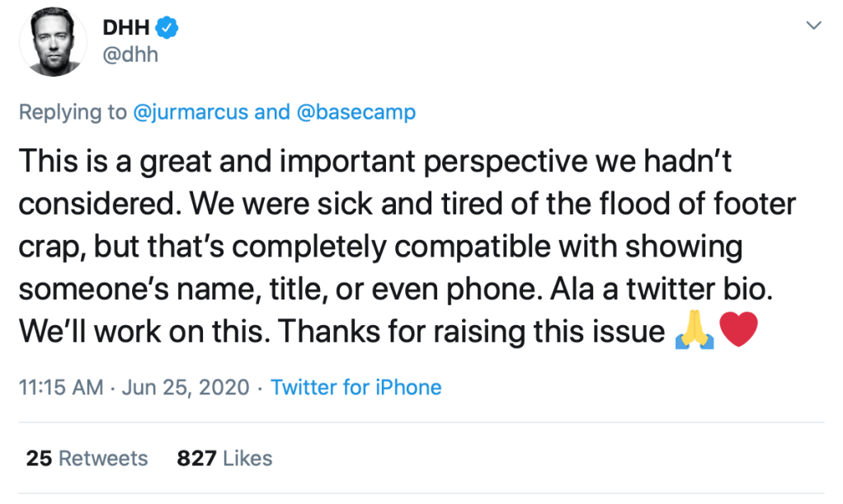View the 827 Likes list
Image resolution: width=843 pixels, height=504 pixels.
pyautogui.click(x=224, y=458)
